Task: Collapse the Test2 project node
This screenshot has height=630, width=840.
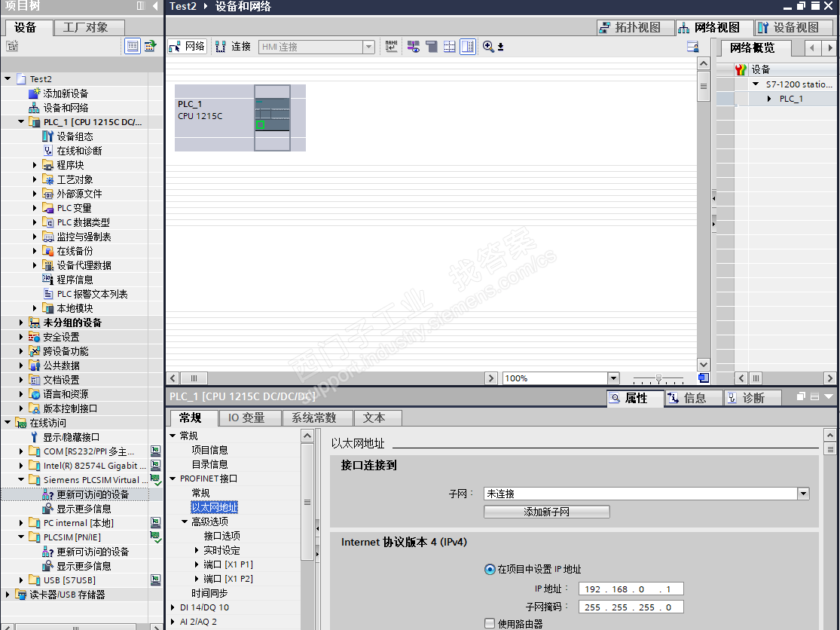Action: (8, 78)
